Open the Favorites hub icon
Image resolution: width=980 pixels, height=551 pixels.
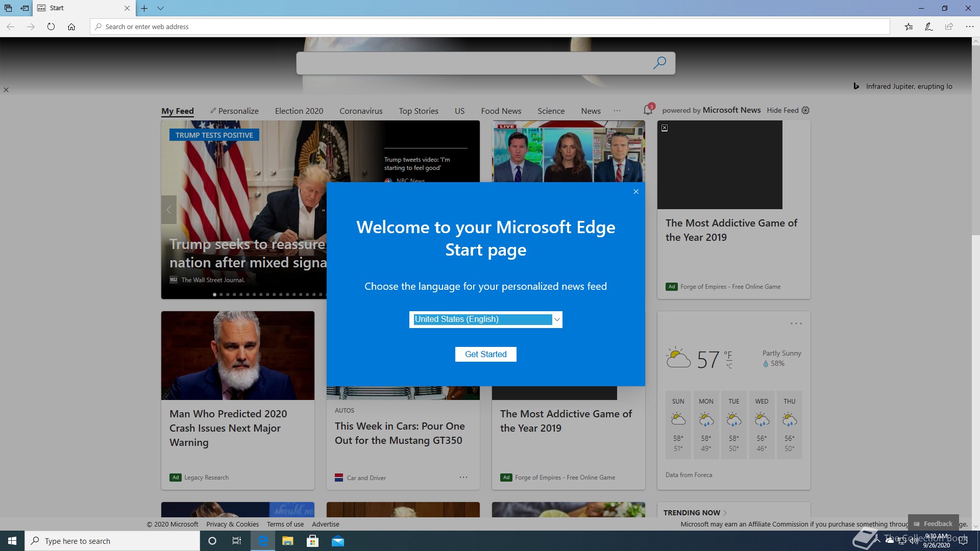tap(909, 27)
